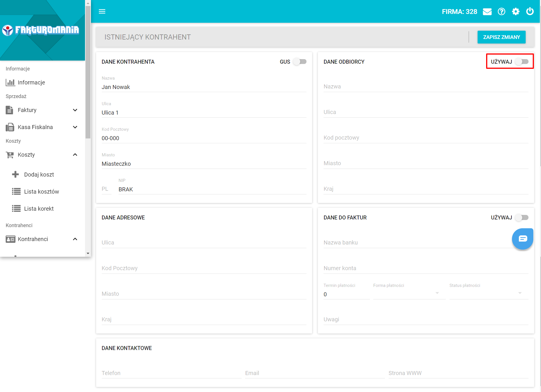Viewport: 541px width, 392px height.
Task: Open messages via the envelope icon
Action: (487, 12)
